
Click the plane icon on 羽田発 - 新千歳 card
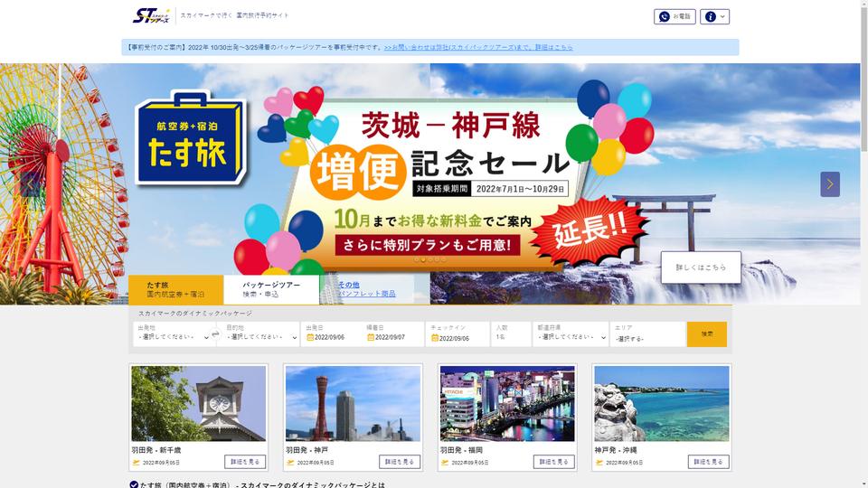coord(137,463)
